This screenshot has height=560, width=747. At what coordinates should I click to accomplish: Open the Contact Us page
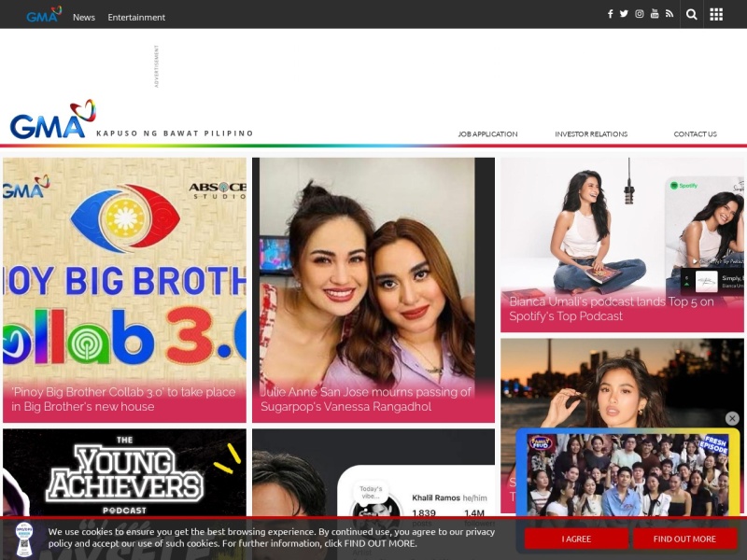[695, 134]
